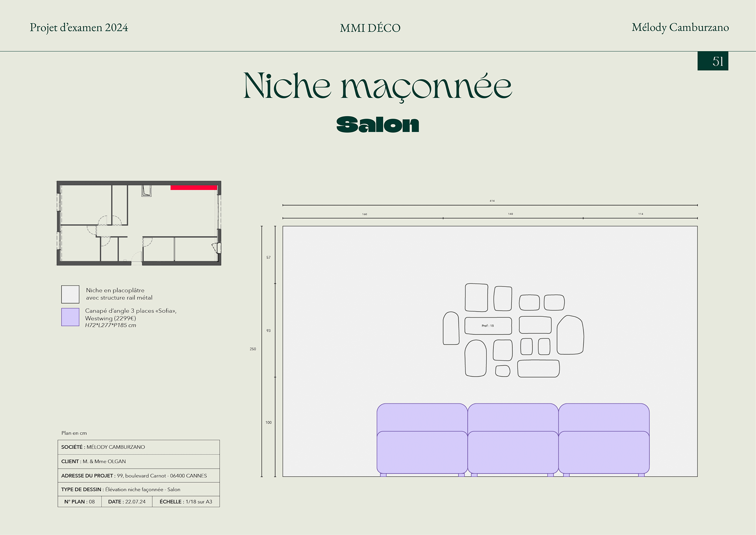756x535 pixels.
Task: Click the 'Niche maçonnée' title
Action: pos(378,86)
